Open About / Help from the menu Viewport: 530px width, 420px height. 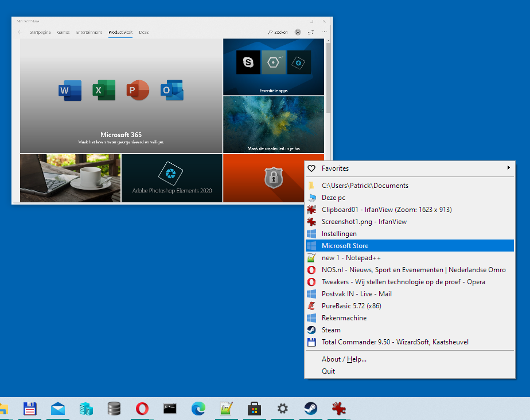(344, 359)
